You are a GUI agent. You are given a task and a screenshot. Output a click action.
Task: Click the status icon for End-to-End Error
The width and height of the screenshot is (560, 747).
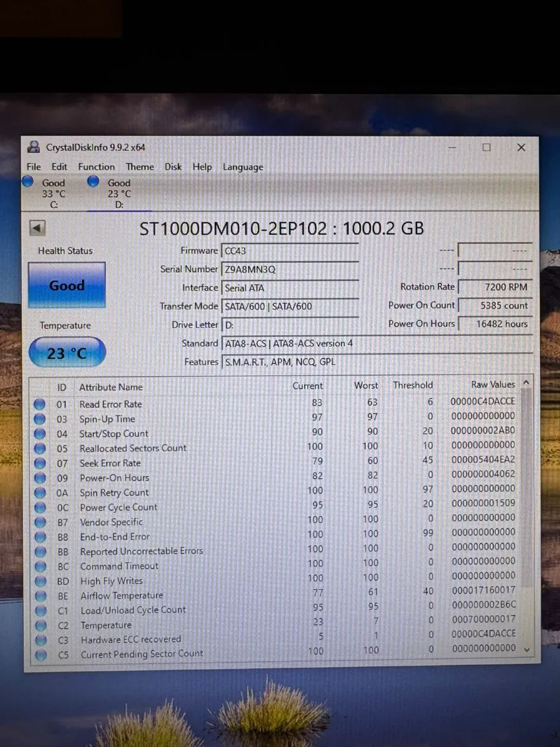coord(40,537)
